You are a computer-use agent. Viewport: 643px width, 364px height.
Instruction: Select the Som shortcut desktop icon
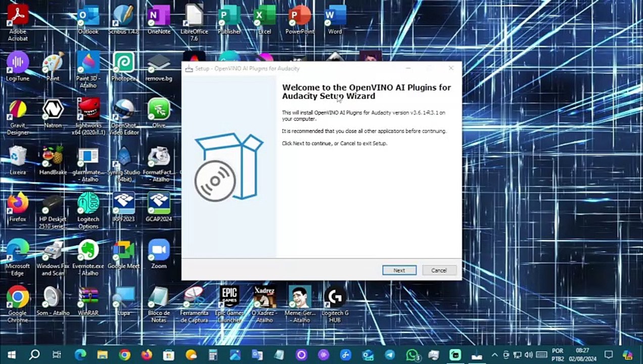coord(53,301)
